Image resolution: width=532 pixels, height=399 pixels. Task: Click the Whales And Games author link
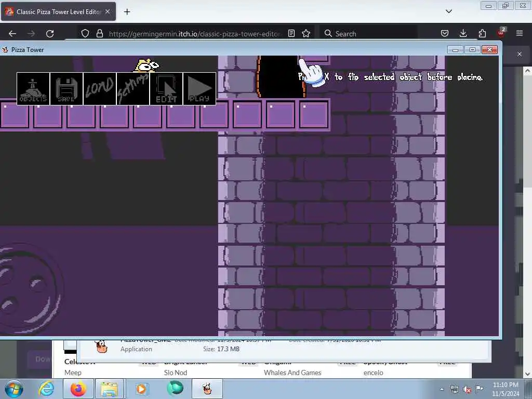point(292,373)
